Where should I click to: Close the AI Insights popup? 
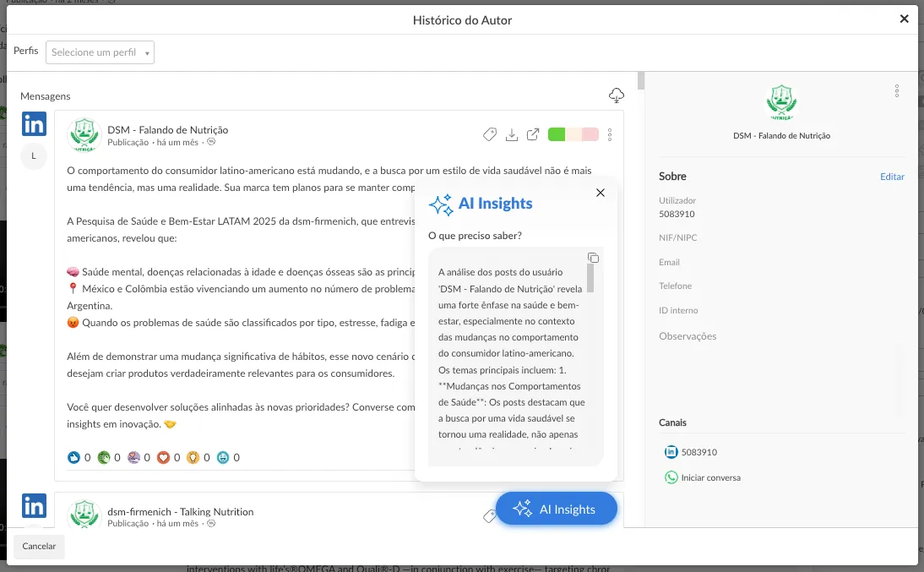pyautogui.click(x=601, y=193)
